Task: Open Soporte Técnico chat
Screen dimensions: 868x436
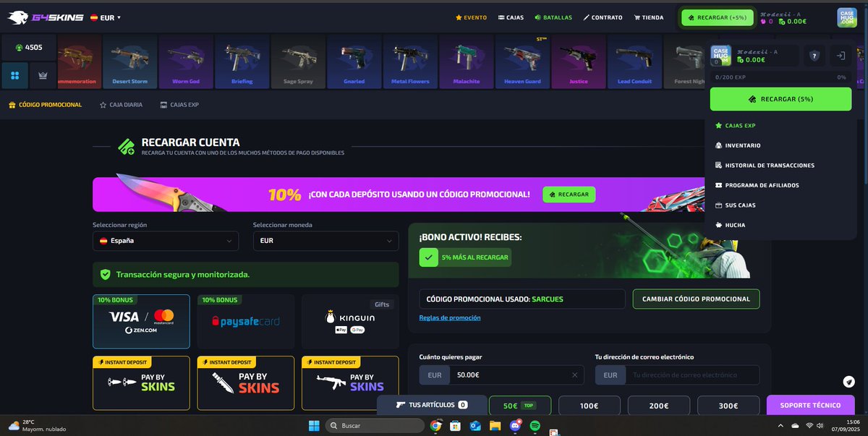Action: [x=810, y=406]
